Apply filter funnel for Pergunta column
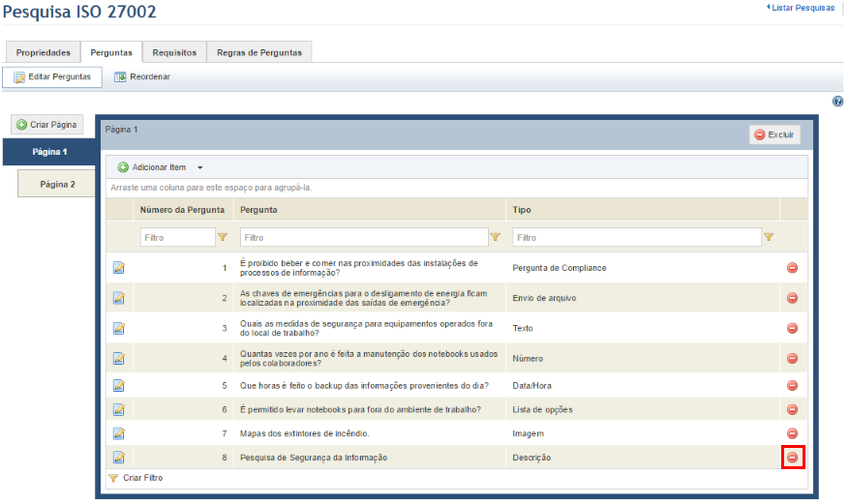The width and height of the screenshot is (849, 504). click(495, 237)
